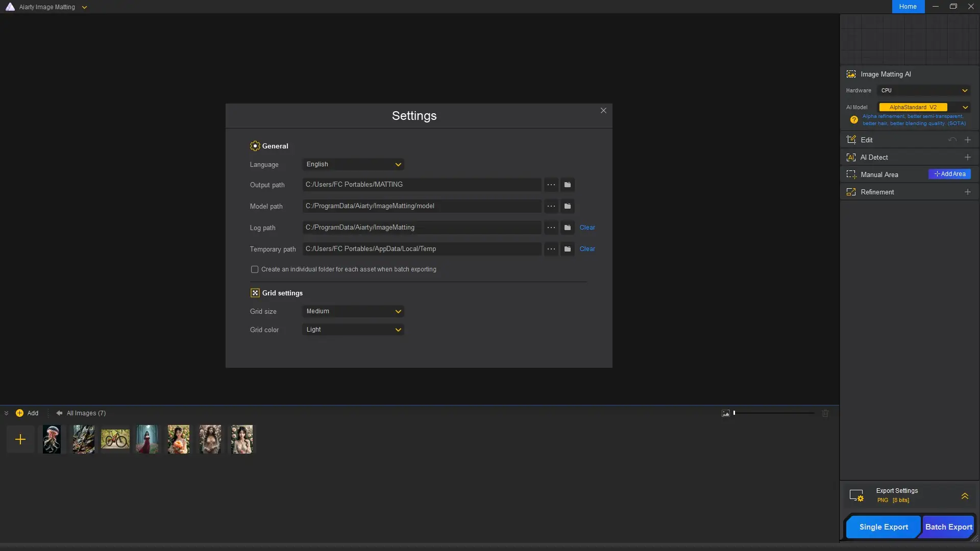
Task: Click the thumbnail size slider
Action: pyautogui.click(x=774, y=413)
